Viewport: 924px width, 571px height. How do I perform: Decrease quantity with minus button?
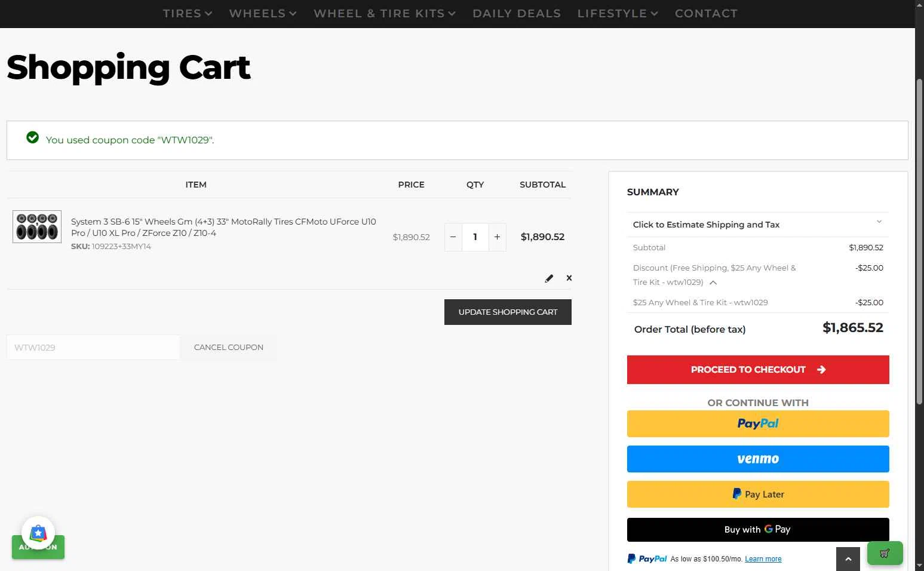(453, 237)
